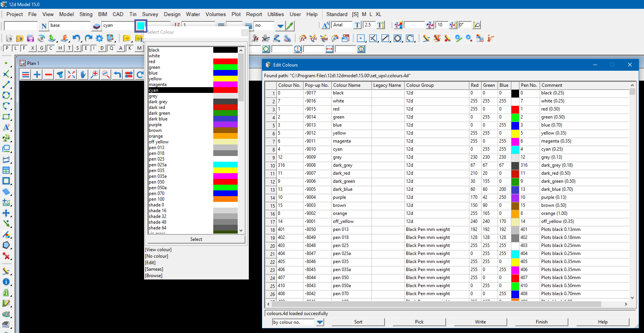Click the cyan colour swatch beside colour field
Screen dimensions: 644x333
tap(141, 26)
